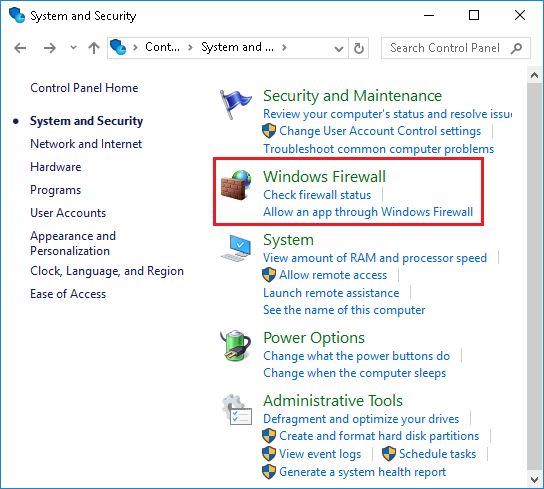Click the refresh icon in address bar

359,48
